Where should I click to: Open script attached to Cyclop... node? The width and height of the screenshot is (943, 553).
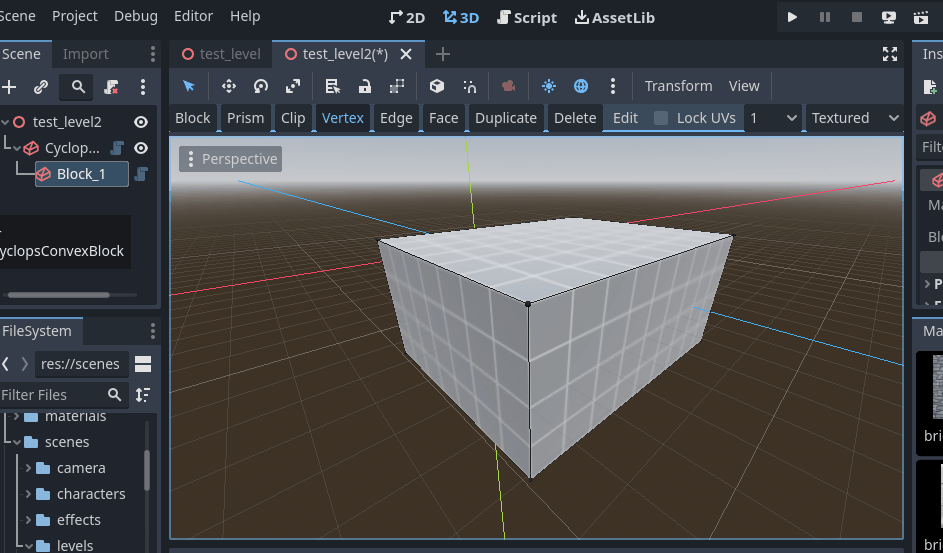(x=117, y=148)
